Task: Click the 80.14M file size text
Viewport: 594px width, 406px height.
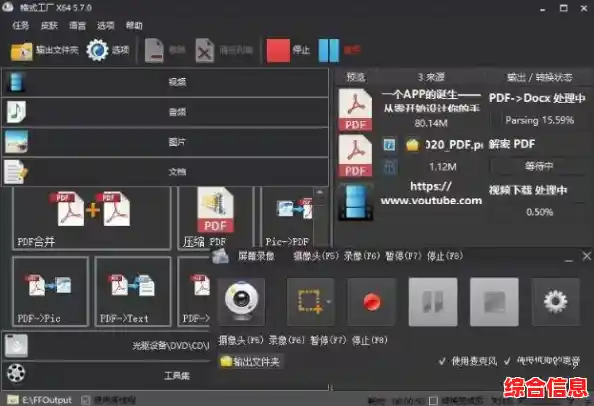Action: [431, 123]
